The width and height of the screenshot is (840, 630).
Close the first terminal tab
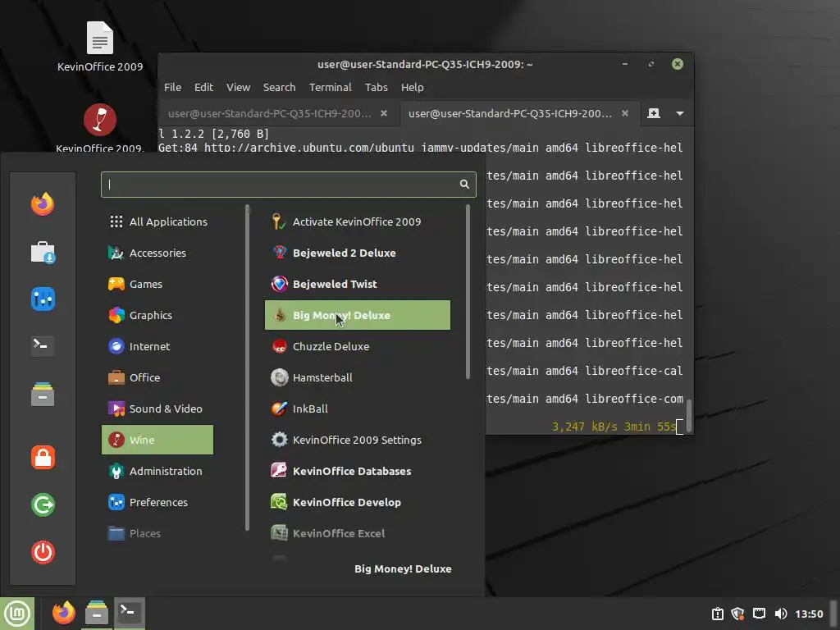[x=384, y=113]
